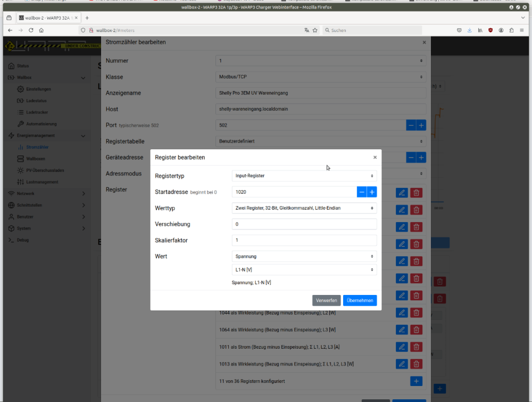Discard changes with Verwerfen
Image resolution: width=532 pixels, height=402 pixels.
pyautogui.click(x=326, y=301)
